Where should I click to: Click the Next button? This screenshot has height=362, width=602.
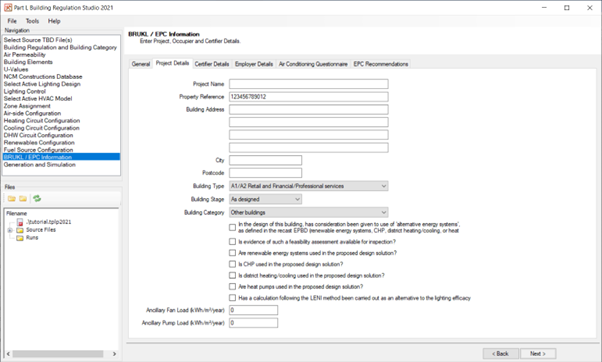tap(538, 354)
